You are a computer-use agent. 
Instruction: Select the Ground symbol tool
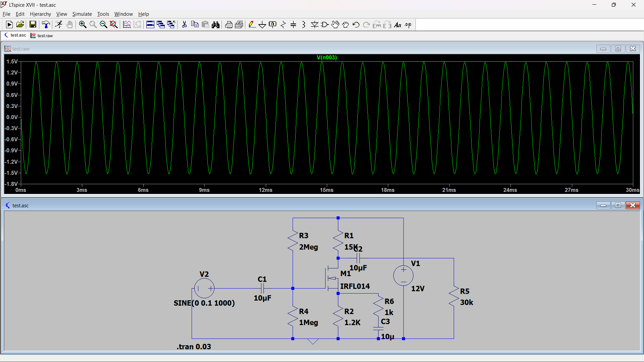[x=262, y=24]
